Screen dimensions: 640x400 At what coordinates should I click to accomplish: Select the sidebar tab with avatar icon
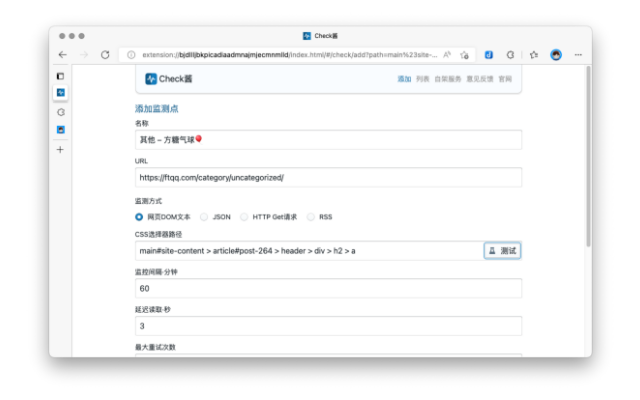click(x=60, y=130)
